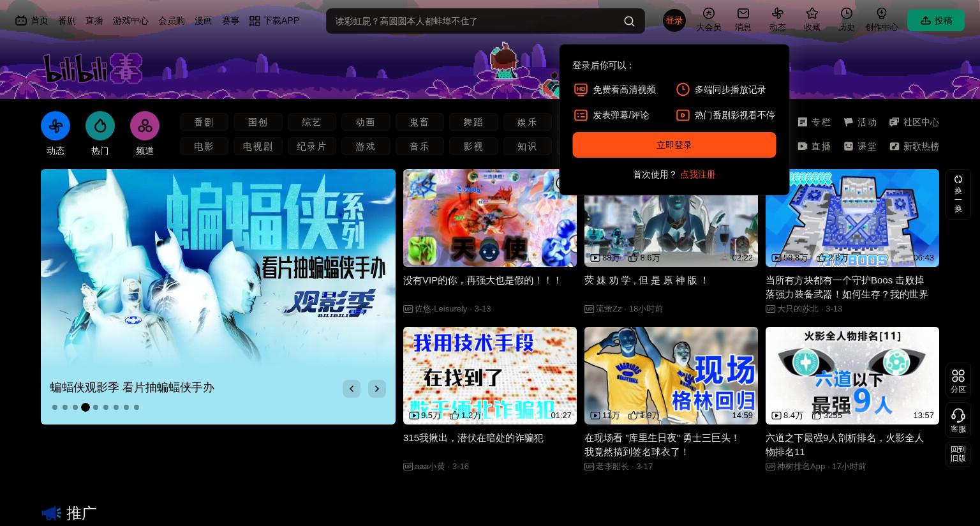Select 纪录片 category tag
The width and height of the screenshot is (980, 526).
312,146
